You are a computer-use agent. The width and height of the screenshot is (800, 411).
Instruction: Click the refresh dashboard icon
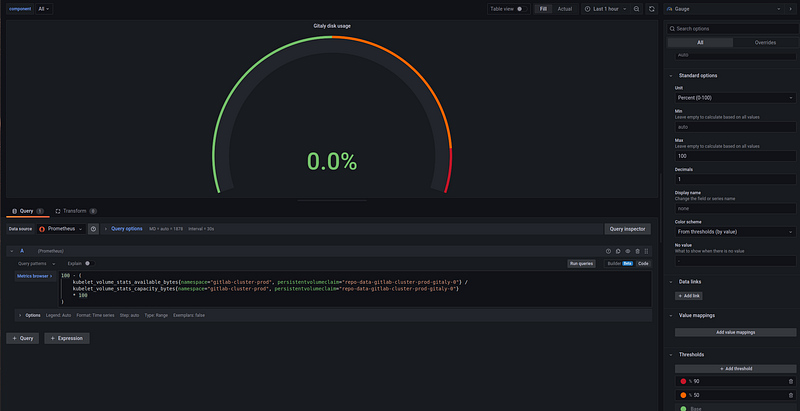click(652, 9)
